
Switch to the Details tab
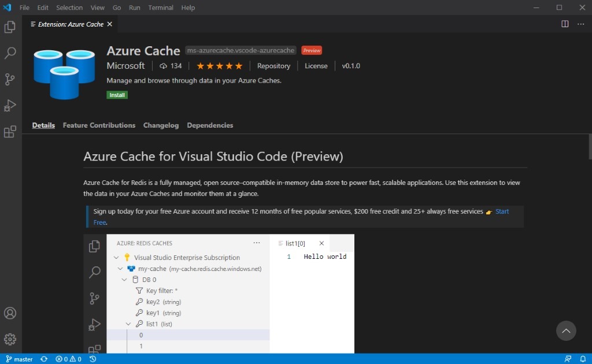(x=43, y=125)
